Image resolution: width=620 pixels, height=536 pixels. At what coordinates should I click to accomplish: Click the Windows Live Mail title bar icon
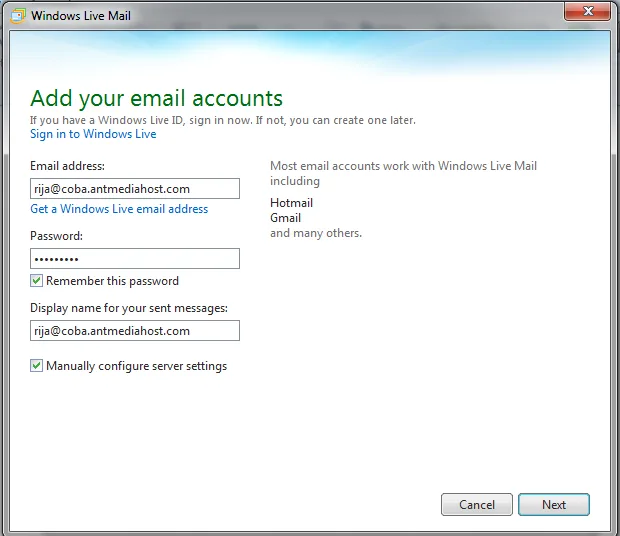pos(17,16)
